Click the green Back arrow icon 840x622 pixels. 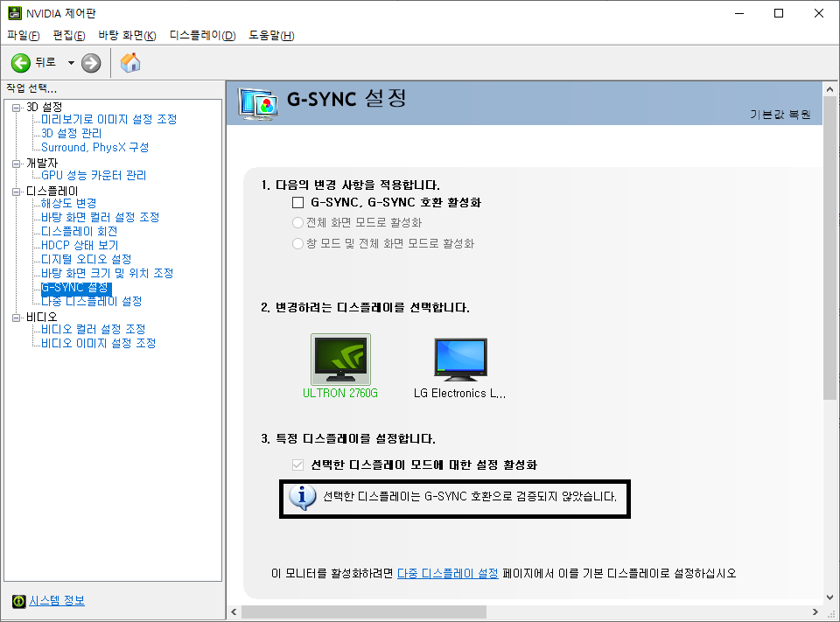pyautogui.click(x=21, y=63)
